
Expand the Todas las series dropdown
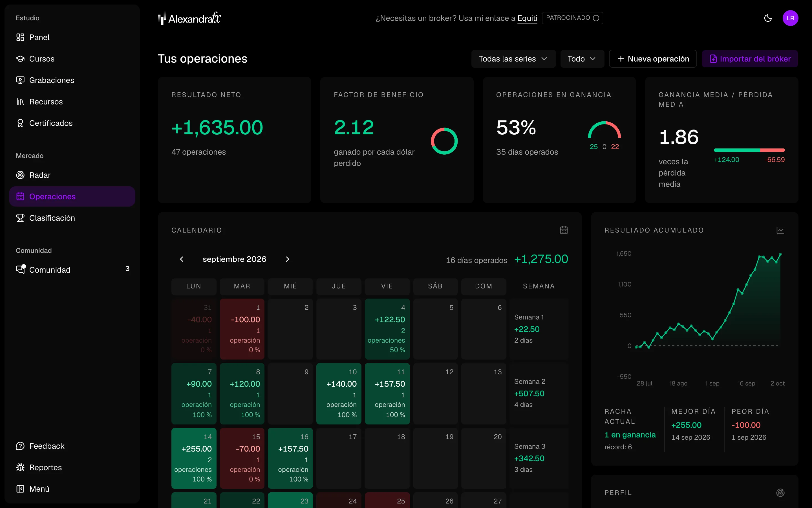click(513, 59)
